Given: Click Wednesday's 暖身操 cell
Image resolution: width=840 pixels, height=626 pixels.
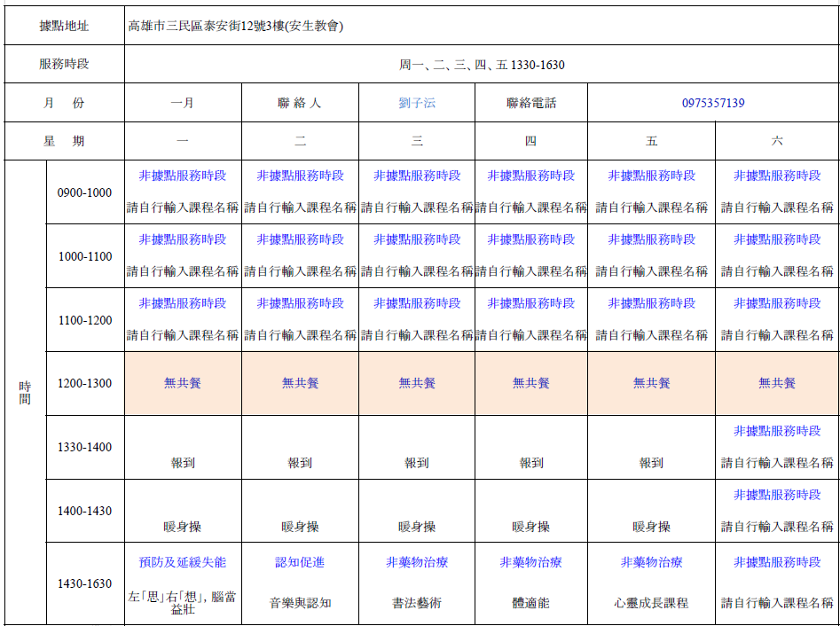Looking at the screenshot, I should (x=417, y=527).
